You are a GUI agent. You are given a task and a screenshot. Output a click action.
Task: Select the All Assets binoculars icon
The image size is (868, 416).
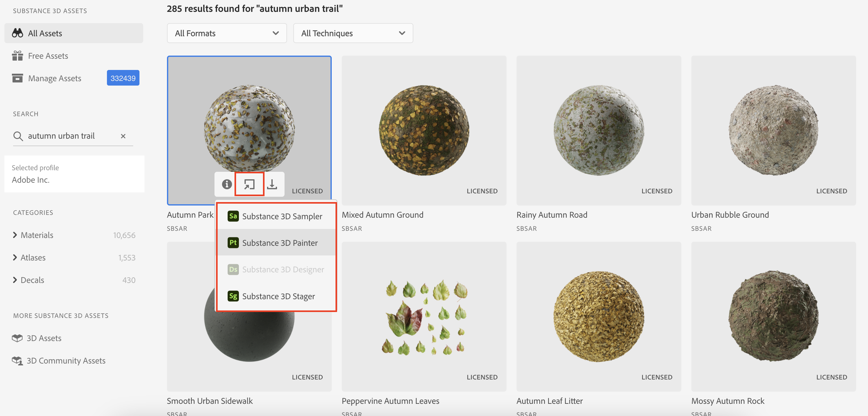(x=18, y=33)
